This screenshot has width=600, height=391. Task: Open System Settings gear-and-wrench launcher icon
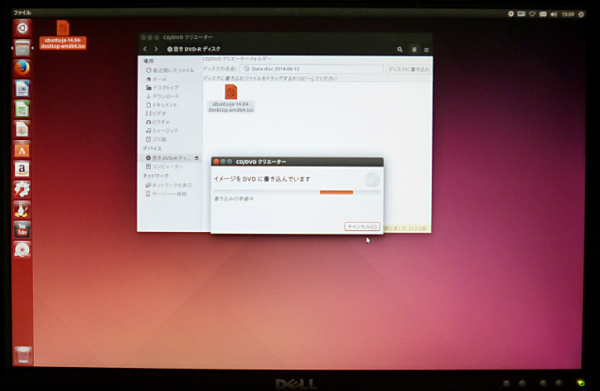click(x=22, y=190)
